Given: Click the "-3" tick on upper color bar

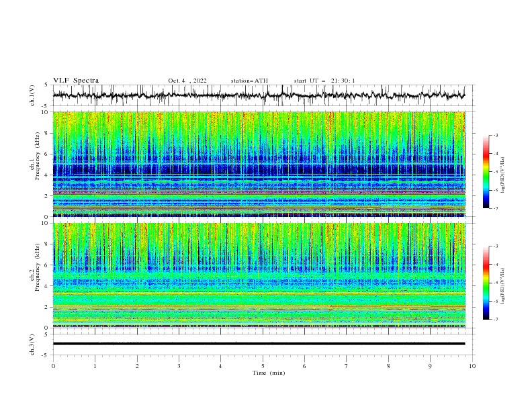Looking at the screenshot, I should click(495, 135).
